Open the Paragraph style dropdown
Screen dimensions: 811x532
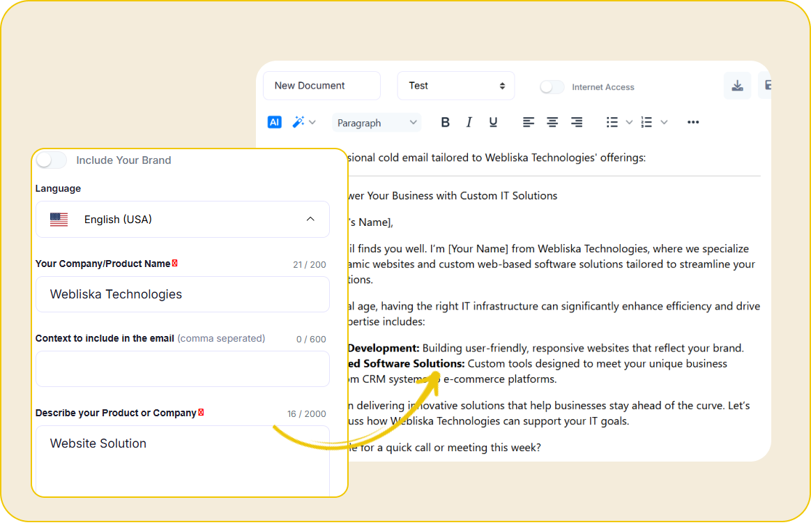(x=377, y=123)
